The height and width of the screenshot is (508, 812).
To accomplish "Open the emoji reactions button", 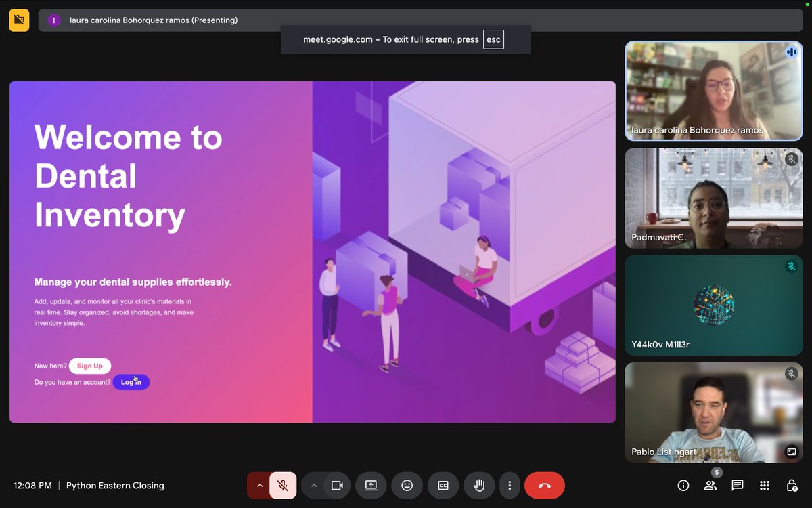I will click(407, 486).
